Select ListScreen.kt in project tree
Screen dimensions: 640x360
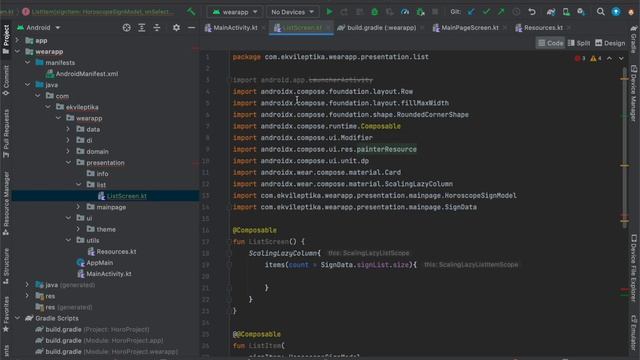[122, 196]
